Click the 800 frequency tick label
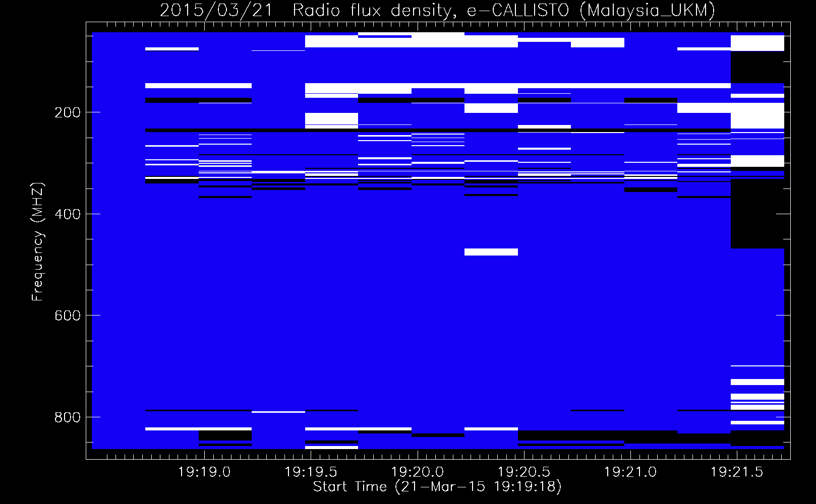The height and width of the screenshot is (504, 816). click(x=68, y=417)
